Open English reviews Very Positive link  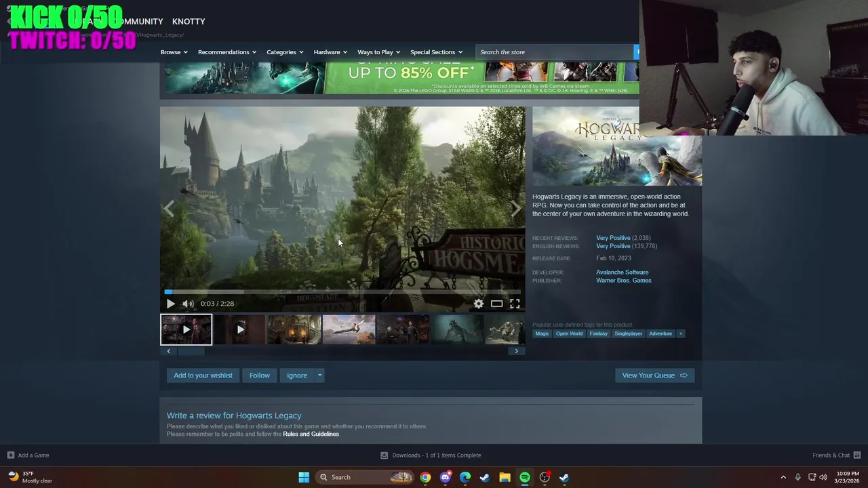[x=613, y=246]
